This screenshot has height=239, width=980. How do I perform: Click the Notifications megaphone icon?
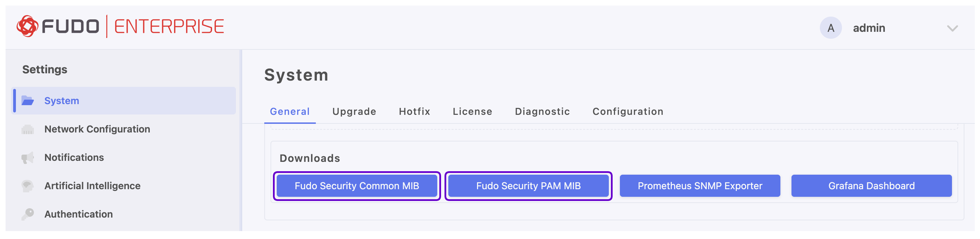[x=27, y=158]
